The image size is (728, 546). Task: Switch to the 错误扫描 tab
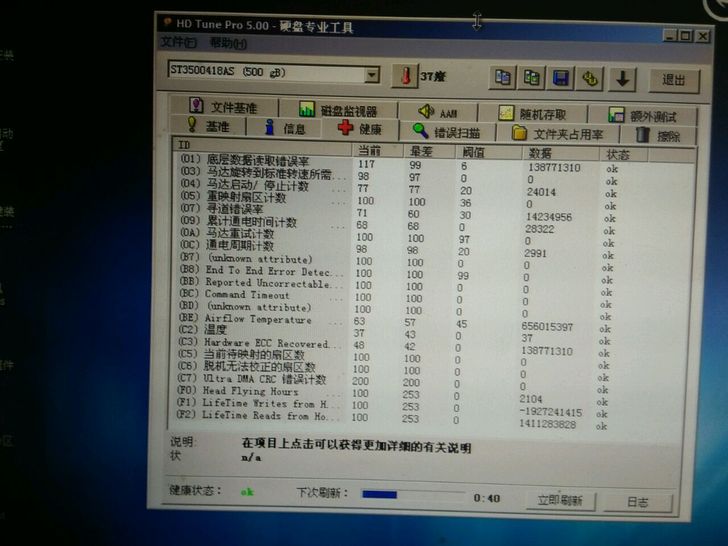(447, 132)
